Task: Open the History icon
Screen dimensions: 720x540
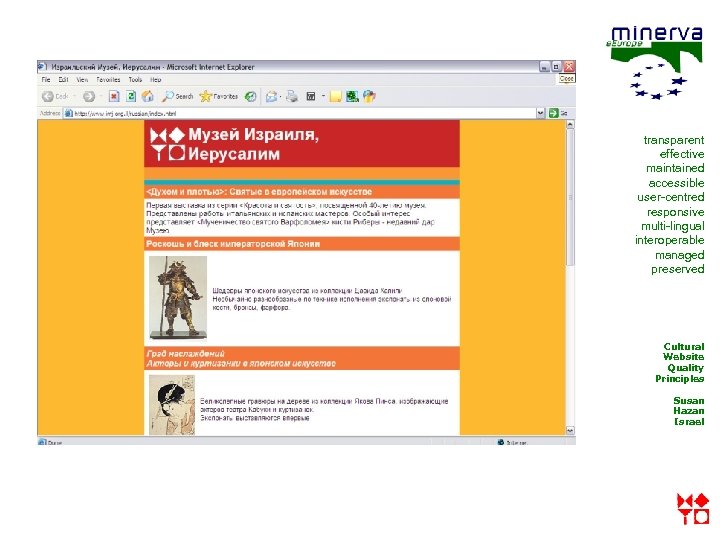Action: [250, 96]
